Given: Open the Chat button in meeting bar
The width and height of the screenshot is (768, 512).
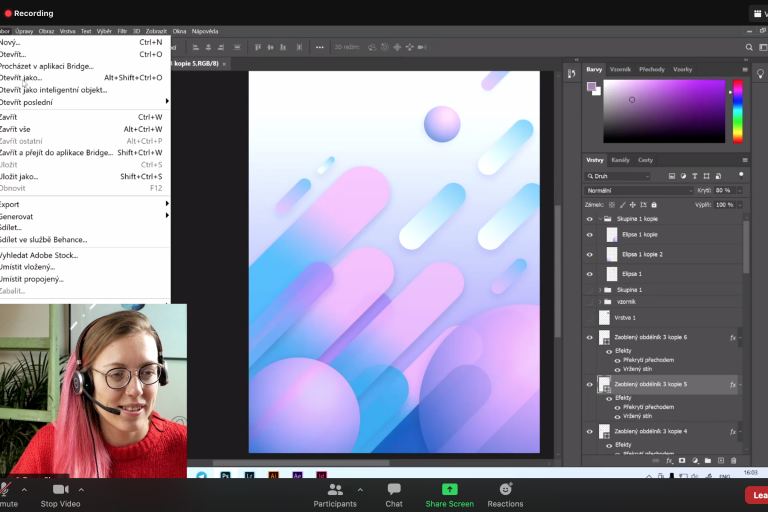Looking at the screenshot, I should [394, 495].
